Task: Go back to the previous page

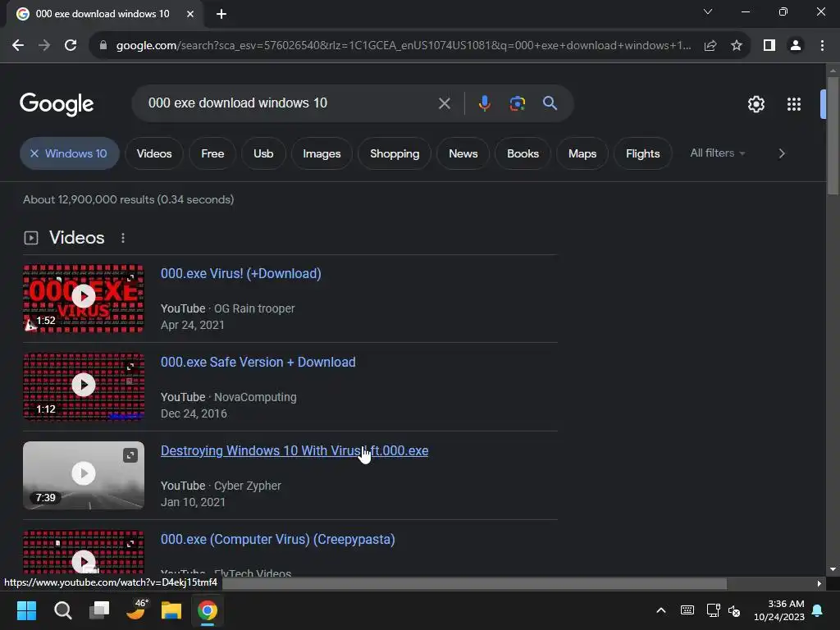Action: 18,46
